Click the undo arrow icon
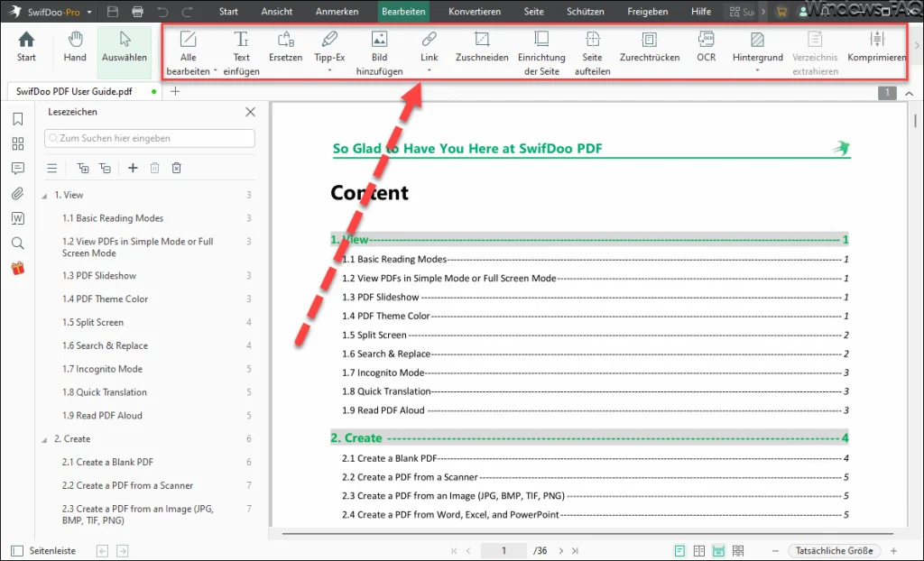The image size is (924, 561). pyautogui.click(x=162, y=11)
